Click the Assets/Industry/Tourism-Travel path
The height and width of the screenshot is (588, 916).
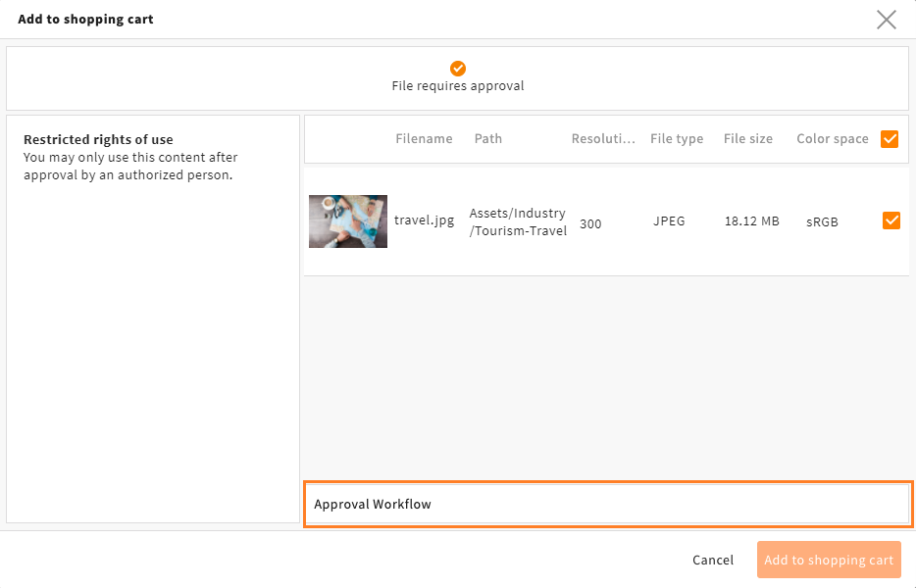(x=518, y=221)
